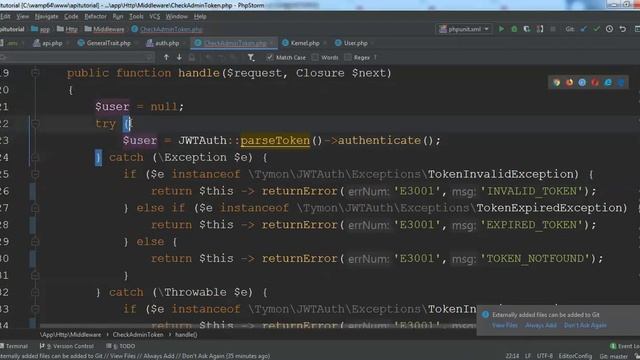640x360 pixels.
Task: Open the Refactor menu
Action: pyautogui.click(x=96, y=16)
